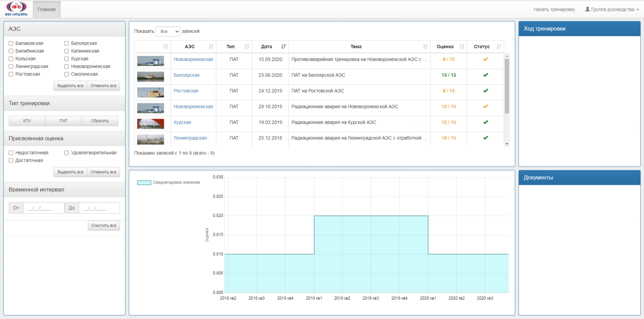Sort table by АЭС column sort icon
The height and width of the screenshot is (319, 644).
pyautogui.click(x=211, y=47)
